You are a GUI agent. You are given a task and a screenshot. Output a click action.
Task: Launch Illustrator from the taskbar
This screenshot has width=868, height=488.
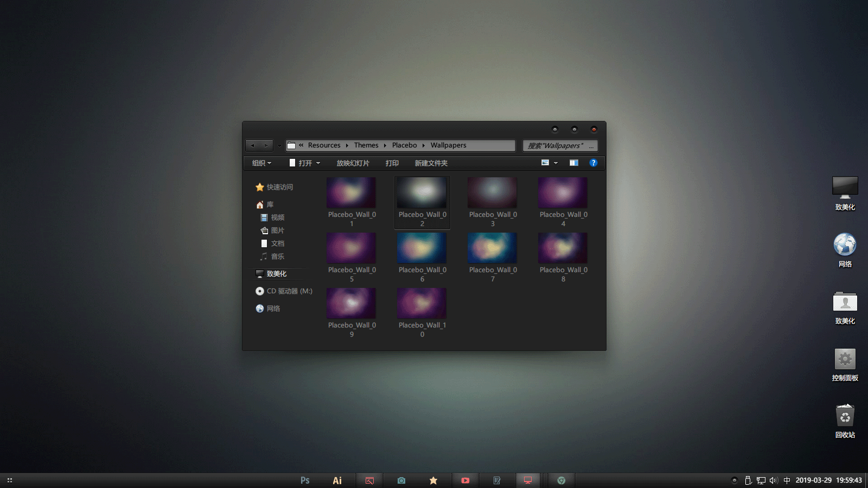pos(337,480)
